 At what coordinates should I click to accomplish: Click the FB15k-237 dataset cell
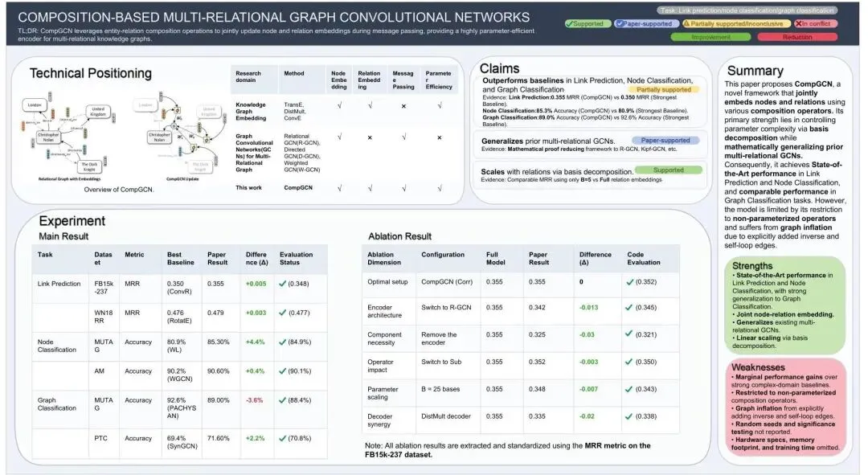tap(104, 287)
